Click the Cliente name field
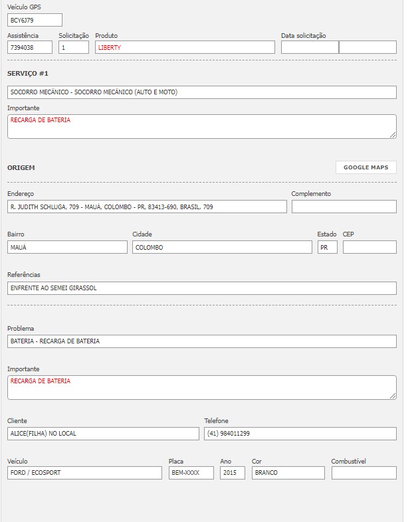Screen dimensions: 420x522 (103, 434)
